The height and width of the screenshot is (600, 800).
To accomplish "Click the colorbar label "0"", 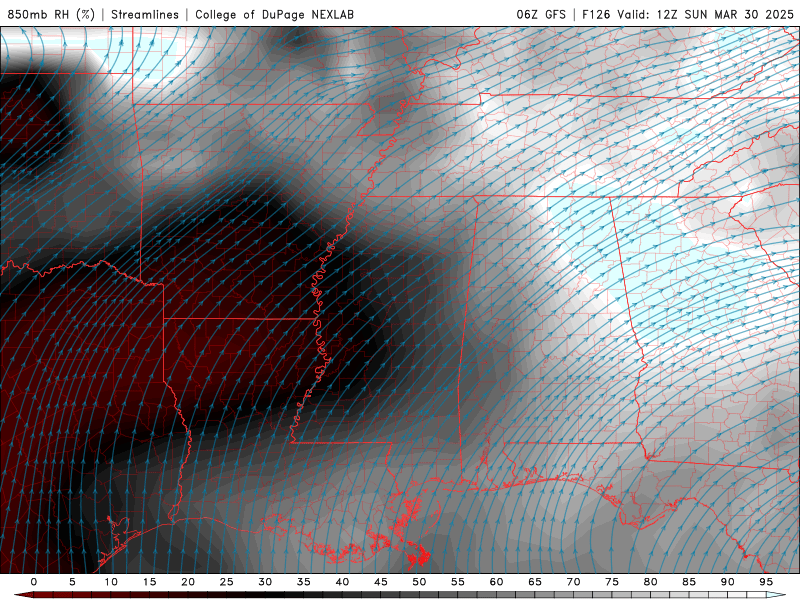I will click(x=34, y=582).
